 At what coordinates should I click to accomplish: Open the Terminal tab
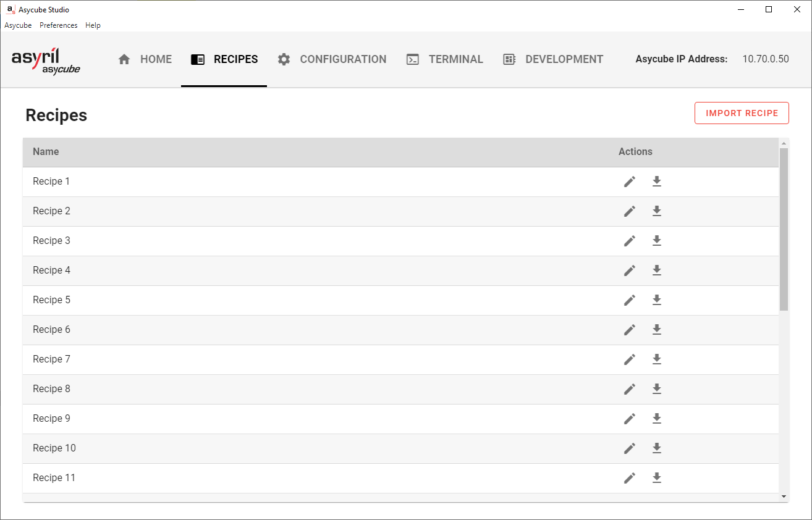tap(444, 59)
